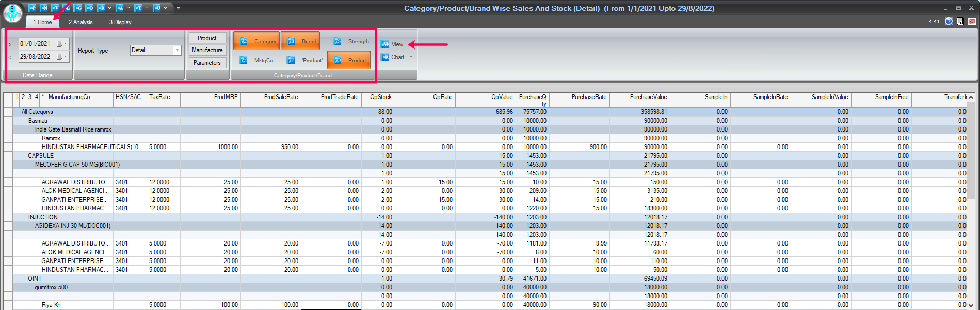The image size is (980, 310).
Task: Expand dropdown arrow next to R icon
Action: tap(109, 8)
